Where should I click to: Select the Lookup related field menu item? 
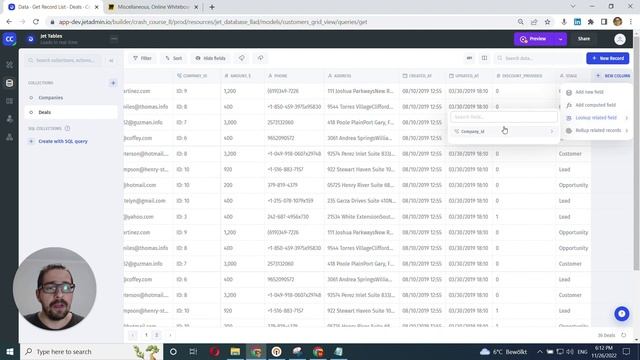click(596, 118)
